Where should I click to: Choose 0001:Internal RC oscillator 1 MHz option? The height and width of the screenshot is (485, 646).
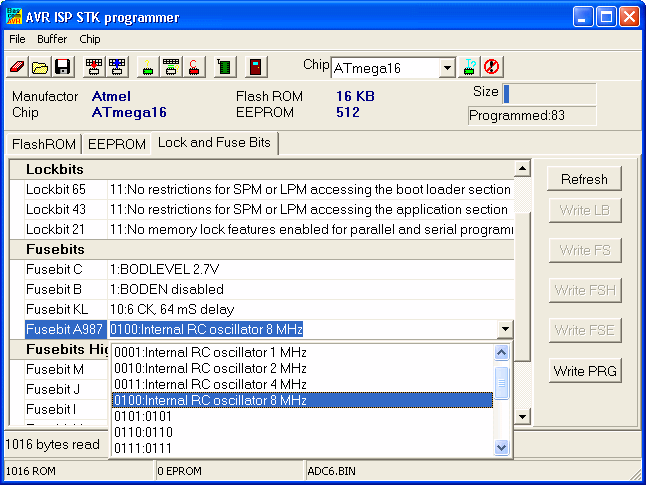(x=302, y=352)
